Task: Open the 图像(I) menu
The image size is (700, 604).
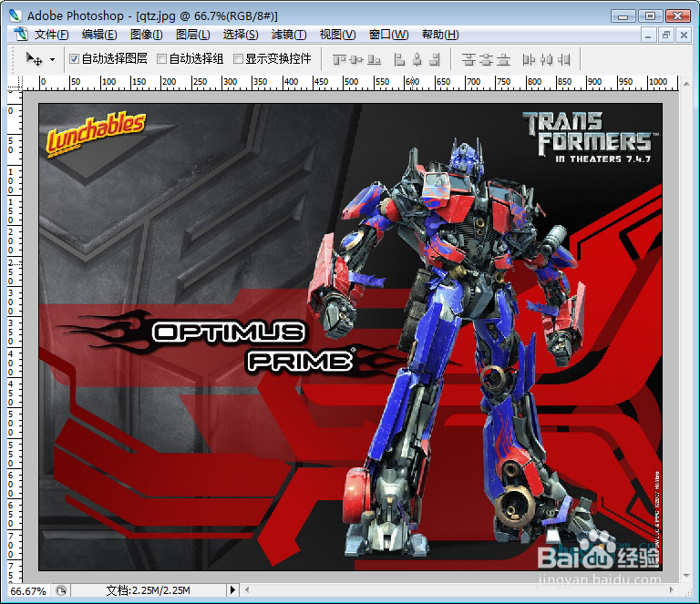Action: coord(147,35)
